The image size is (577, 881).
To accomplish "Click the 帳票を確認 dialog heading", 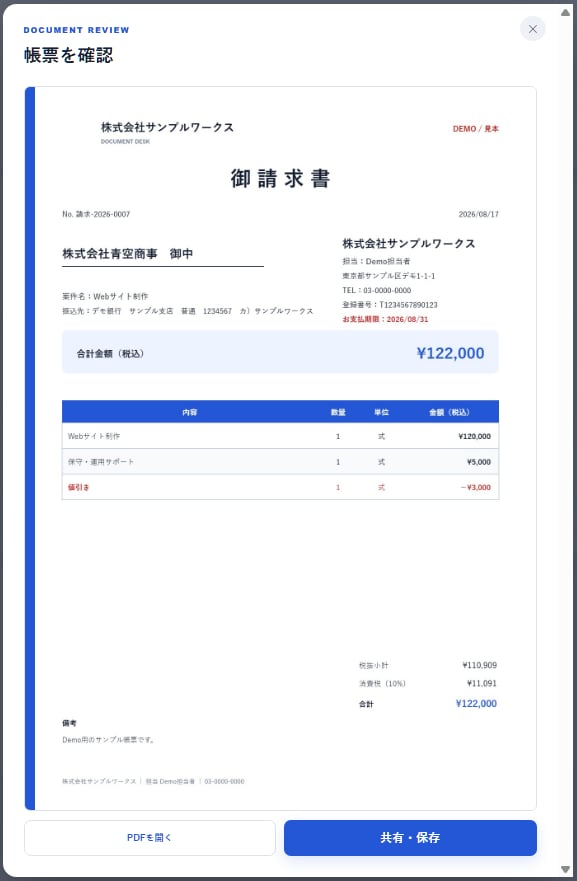I will coord(69,55).
